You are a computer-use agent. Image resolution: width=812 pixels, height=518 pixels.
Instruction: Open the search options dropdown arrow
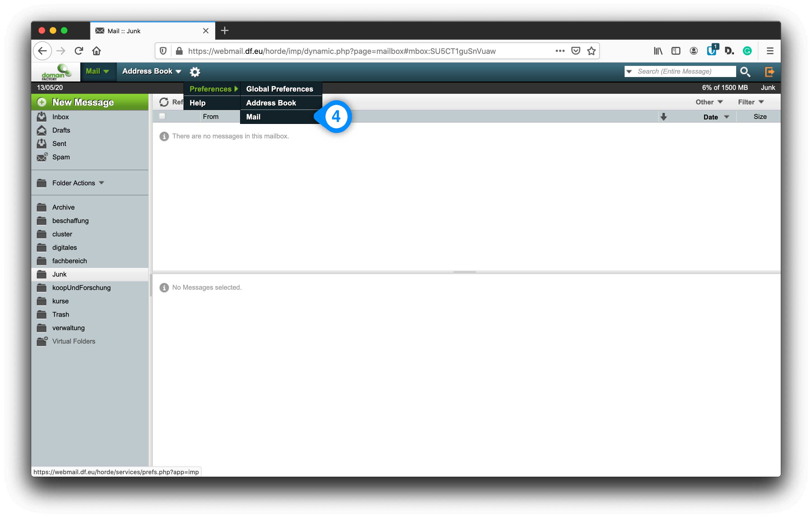click(x=629, y=71)
